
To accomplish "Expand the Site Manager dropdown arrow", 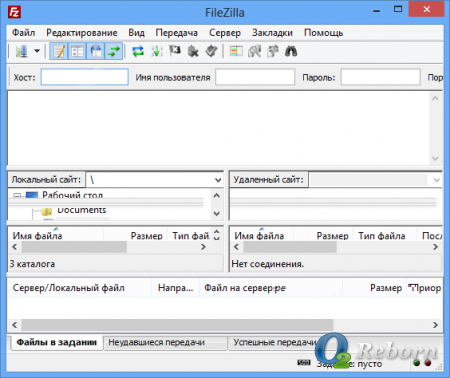I will 37,51.
